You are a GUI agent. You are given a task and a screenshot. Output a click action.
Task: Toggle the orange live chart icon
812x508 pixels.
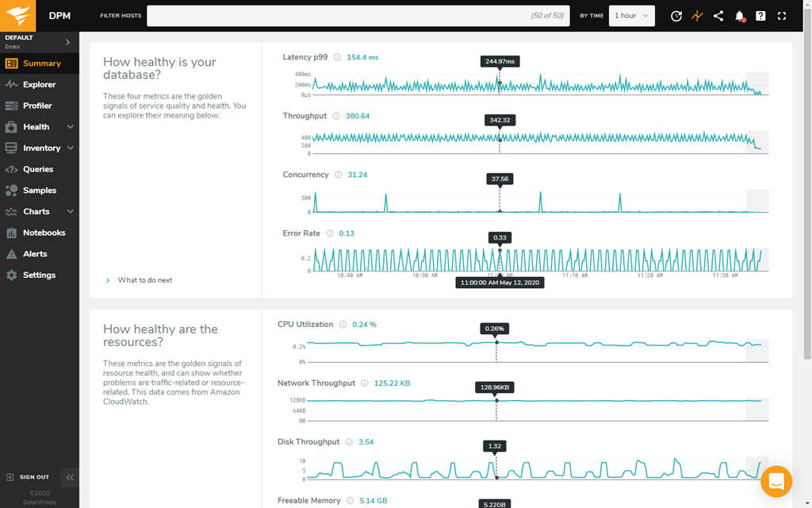click(697, 16)
